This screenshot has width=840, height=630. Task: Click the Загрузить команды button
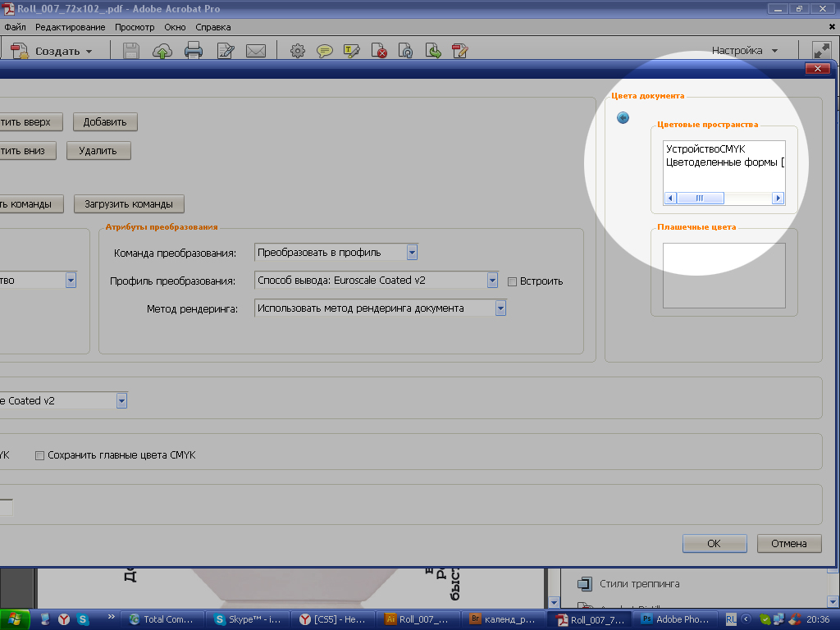[x=129, y=204]
